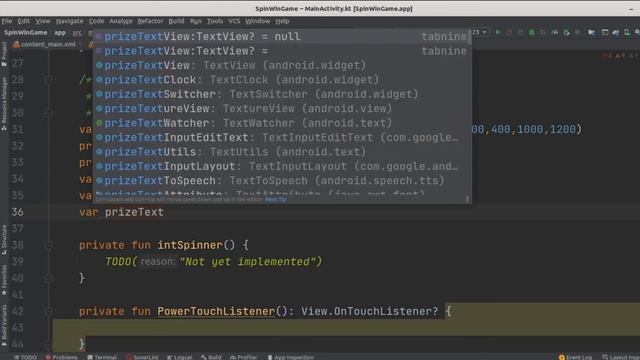Open the Layout Inspector tool window
This screenshot has height=360, width=640.
coord(620,357)
